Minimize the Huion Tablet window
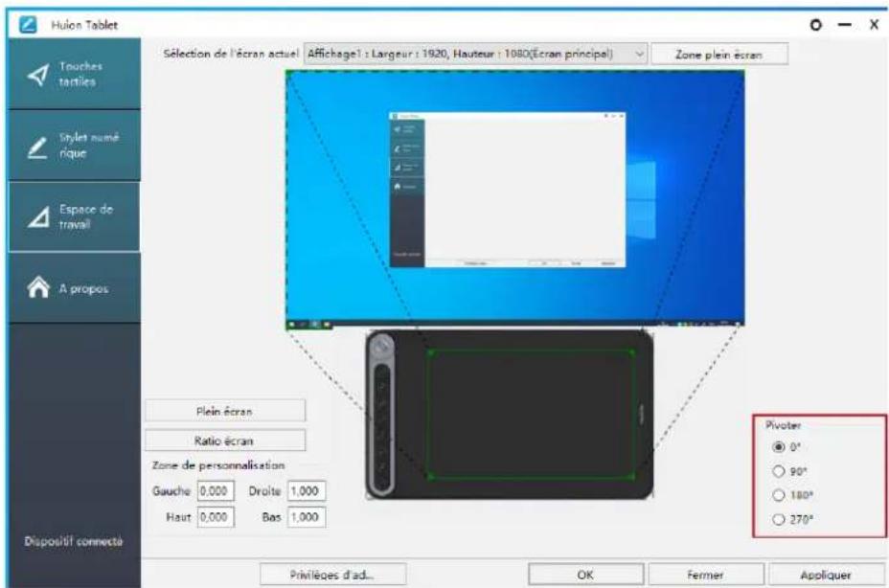The height and width of the screenshot is (588, 889). tap(845, 25)
